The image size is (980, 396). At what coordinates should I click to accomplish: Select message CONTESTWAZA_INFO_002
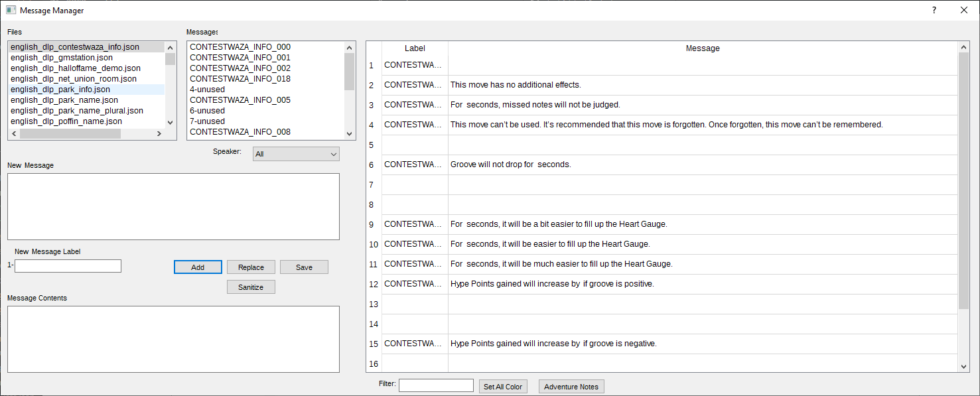tap(266, 68)
